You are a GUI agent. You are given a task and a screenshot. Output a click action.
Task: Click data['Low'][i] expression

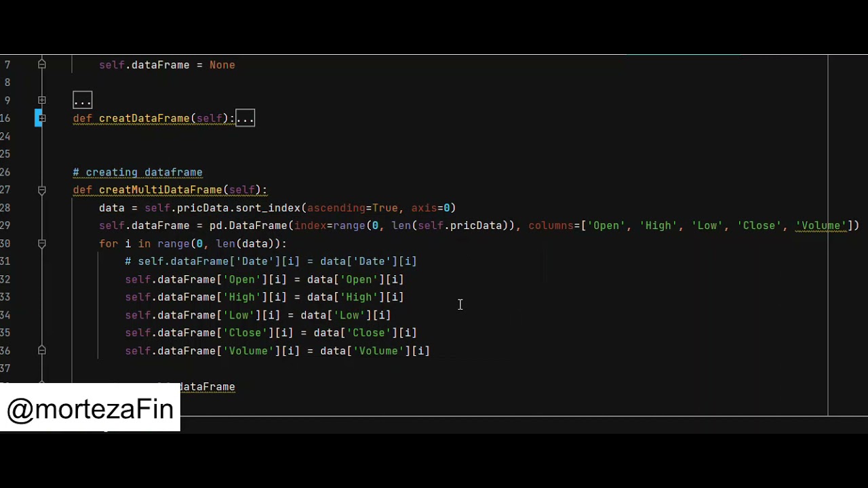coord(346,315)
